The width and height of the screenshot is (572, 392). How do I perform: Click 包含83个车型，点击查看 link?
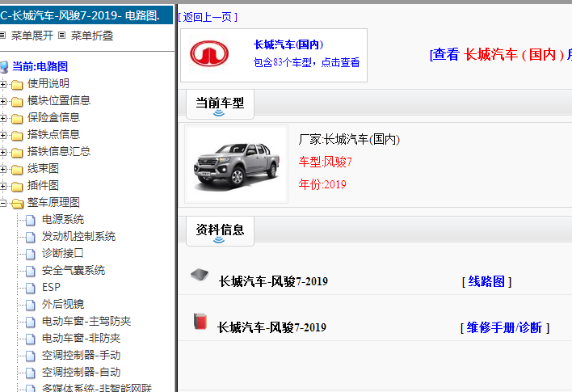click(306, 62)
